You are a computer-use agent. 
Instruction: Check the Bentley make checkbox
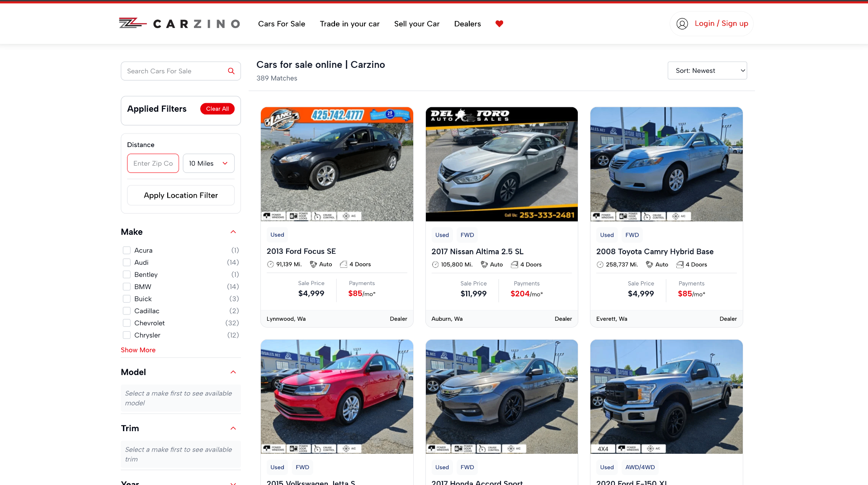tap(127, 275)
